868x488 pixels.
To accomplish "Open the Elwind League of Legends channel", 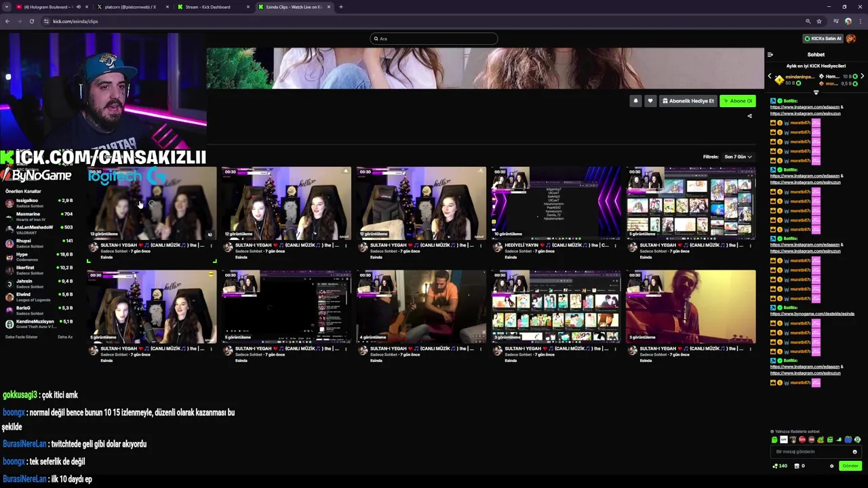I will coord(39,296).
